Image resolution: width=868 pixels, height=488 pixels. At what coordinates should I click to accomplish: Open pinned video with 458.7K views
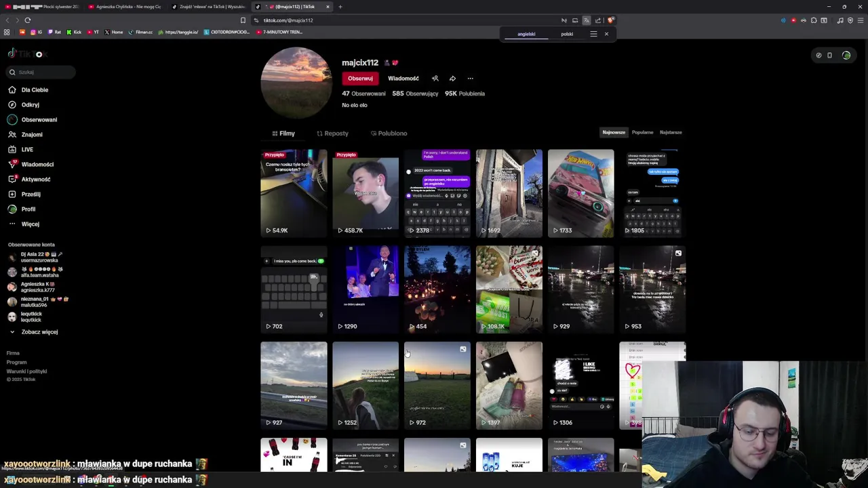click(366, 193)
